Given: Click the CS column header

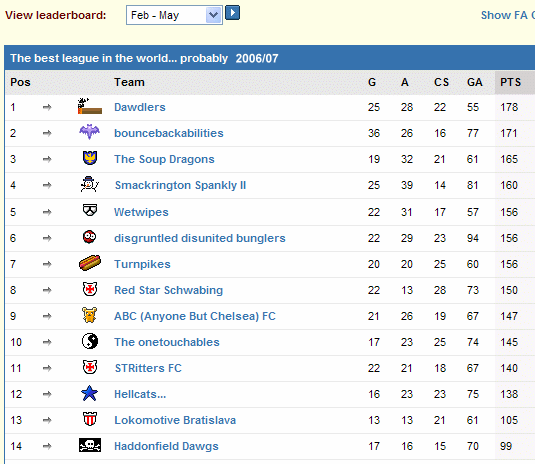Looking at the screenshot, I should point(441,82).
